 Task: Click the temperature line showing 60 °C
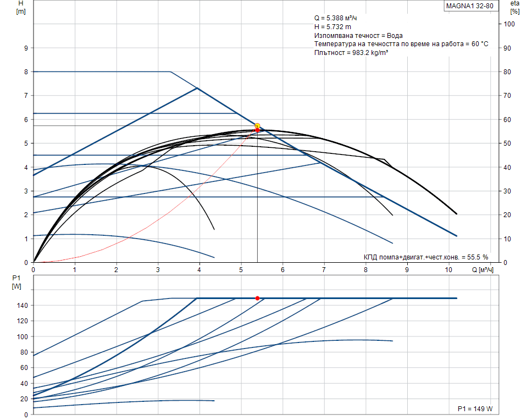pos(401,44)
